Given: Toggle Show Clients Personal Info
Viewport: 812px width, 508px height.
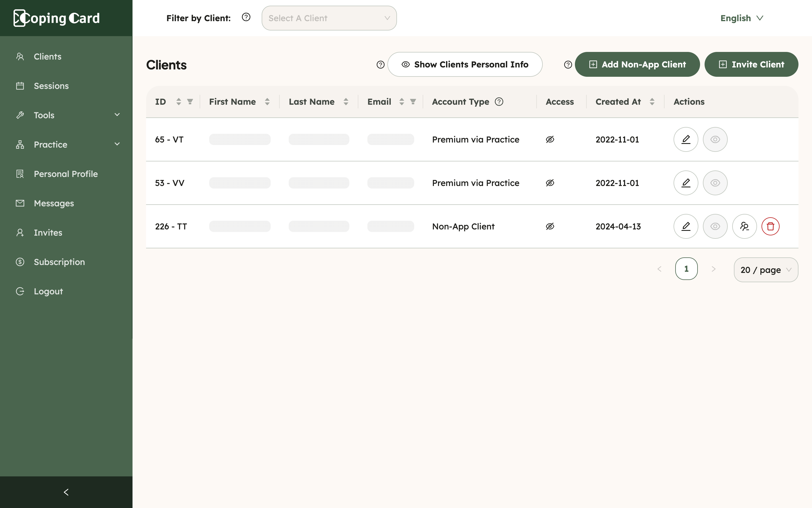Looking at the screenshot, I should (x=465, y=64).
